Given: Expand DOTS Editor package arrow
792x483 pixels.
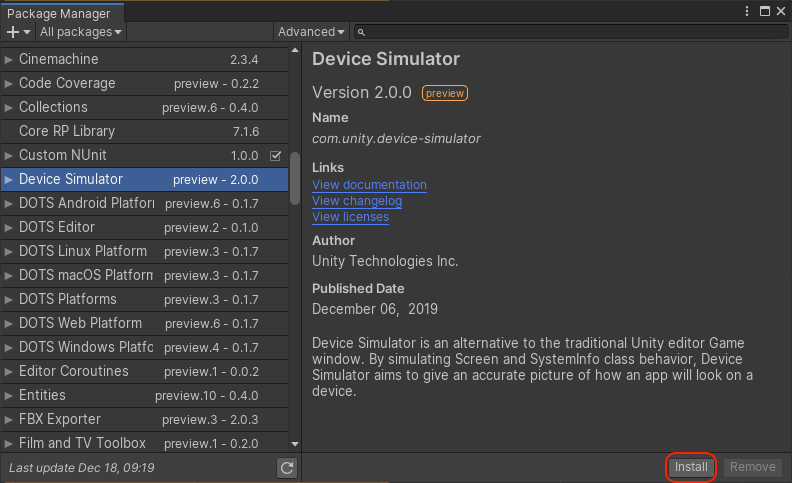Looking at the screenshot, I should tap(9, 227).
